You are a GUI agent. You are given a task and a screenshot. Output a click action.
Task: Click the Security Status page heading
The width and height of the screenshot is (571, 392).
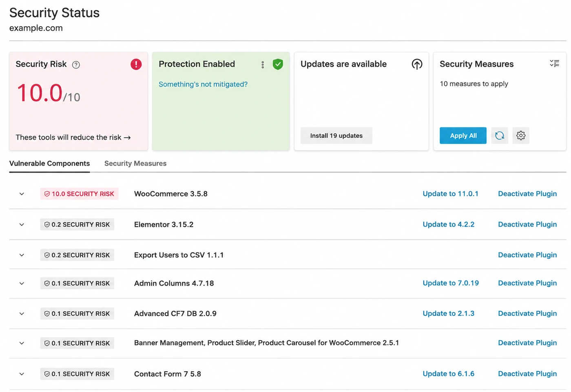click(54, 13)
